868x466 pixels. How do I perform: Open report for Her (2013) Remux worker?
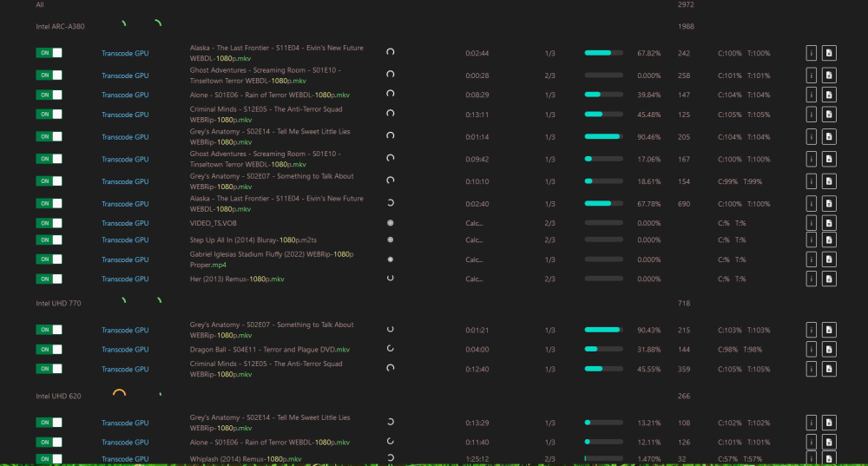[829, 279]
